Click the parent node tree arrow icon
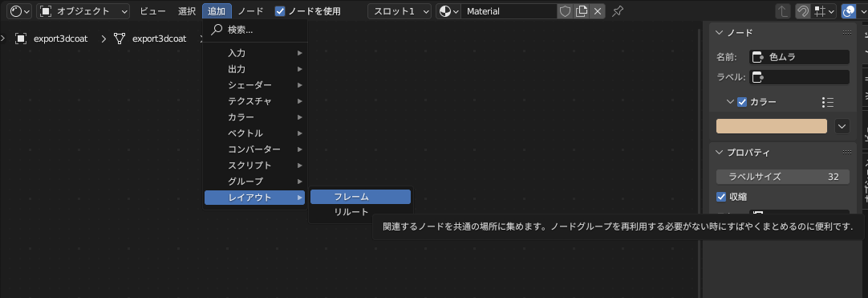 [783, 11]
